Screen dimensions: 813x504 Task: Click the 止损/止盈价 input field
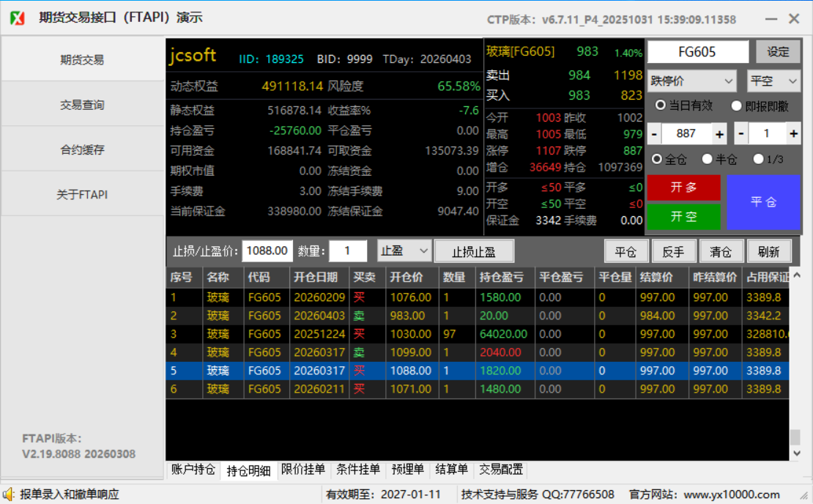tap(267, 251)
